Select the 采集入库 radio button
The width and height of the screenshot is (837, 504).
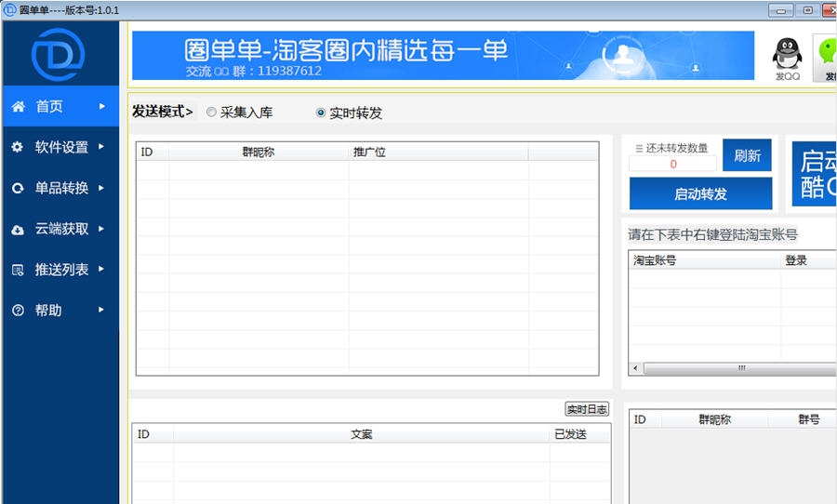(211, 113)
